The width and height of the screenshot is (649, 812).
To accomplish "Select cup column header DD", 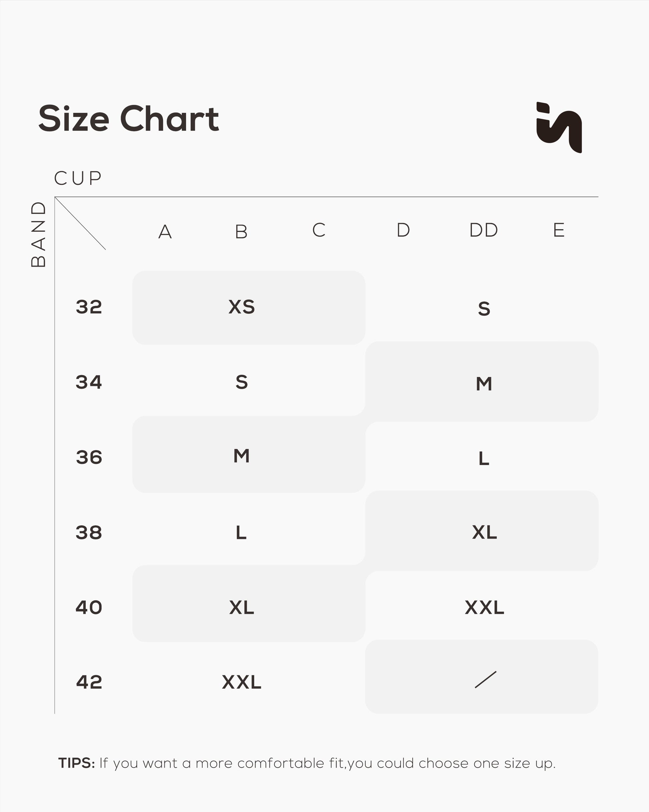I will pyautogui.click(x=484, y=230).
